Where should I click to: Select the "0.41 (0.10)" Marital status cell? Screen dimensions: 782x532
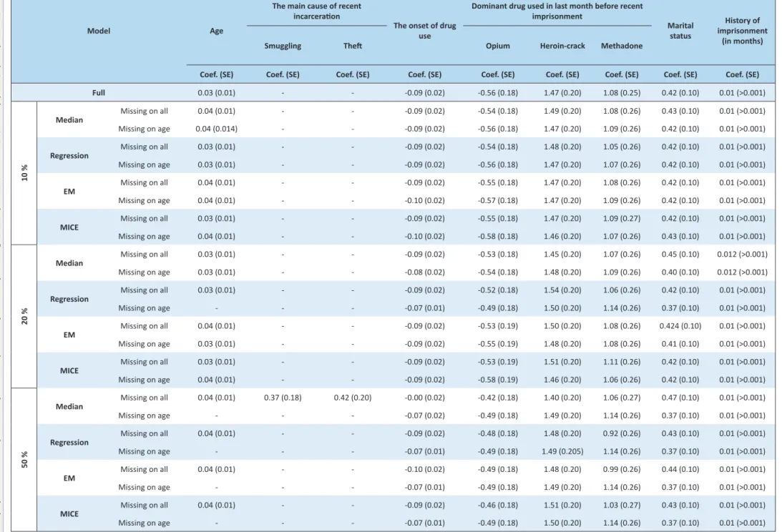pyautogui.click(x=680, y=343)
